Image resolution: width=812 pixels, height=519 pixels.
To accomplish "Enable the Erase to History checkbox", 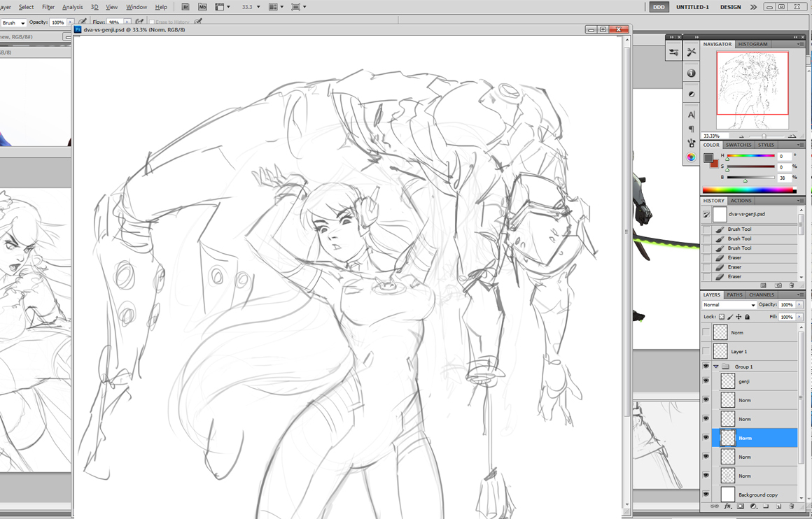I will [x=153, y=22].
